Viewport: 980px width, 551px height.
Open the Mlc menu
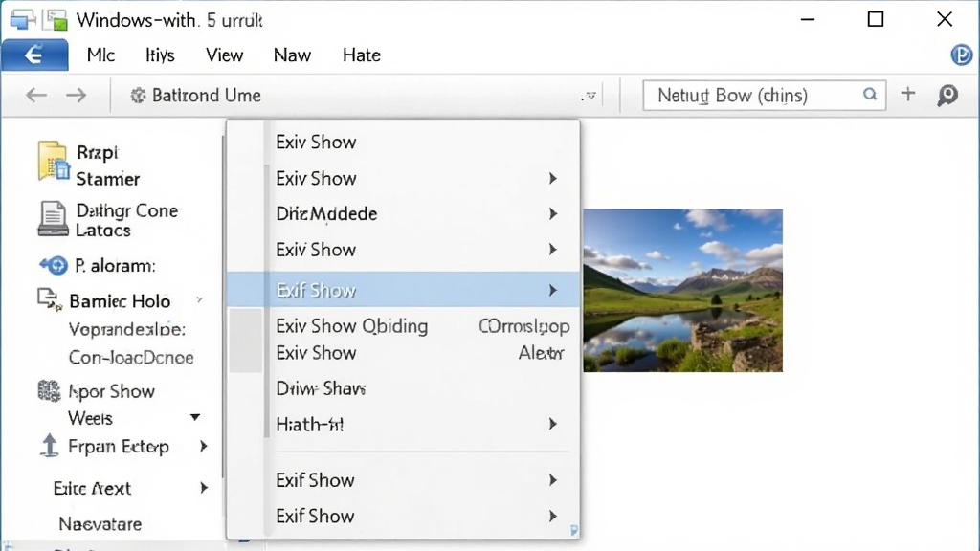click(x=100, y=55)
